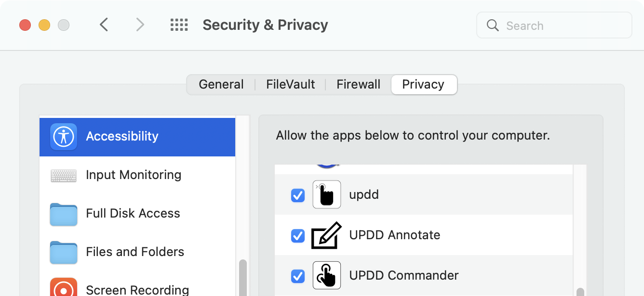
Task: Click the Search preferences field
Action: click(554, 26)
